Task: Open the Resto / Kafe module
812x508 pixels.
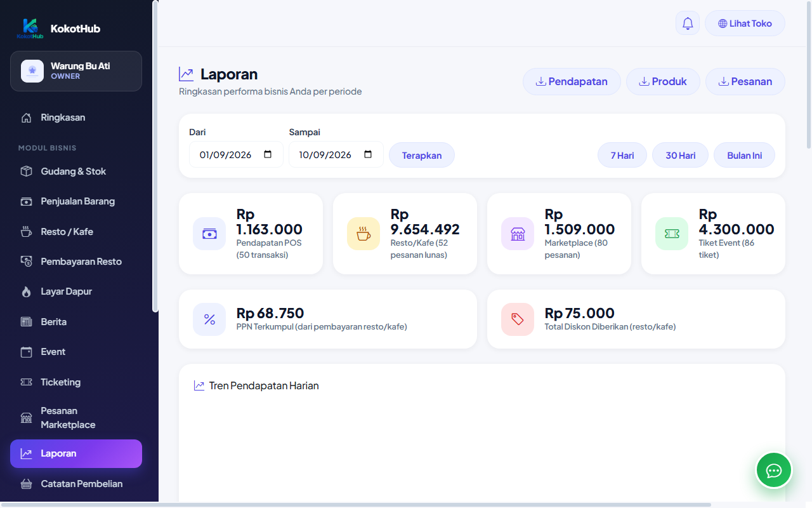Action: coord(76,232)
